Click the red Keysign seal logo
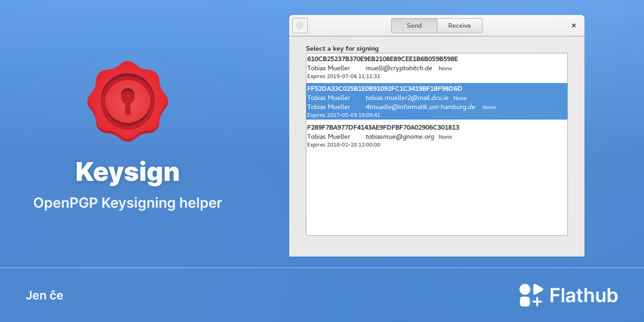 [x=128, y=101]
